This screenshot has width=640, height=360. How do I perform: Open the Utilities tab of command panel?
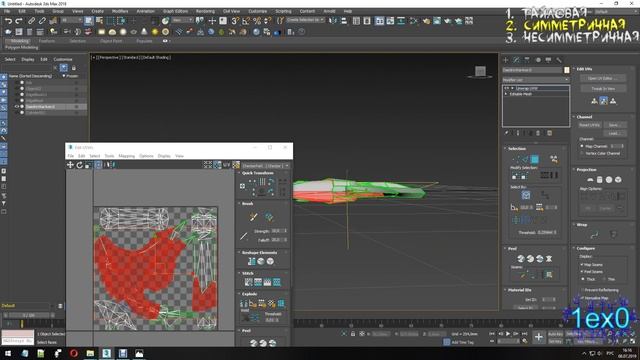pyautogui.click(x=559, y=60)
